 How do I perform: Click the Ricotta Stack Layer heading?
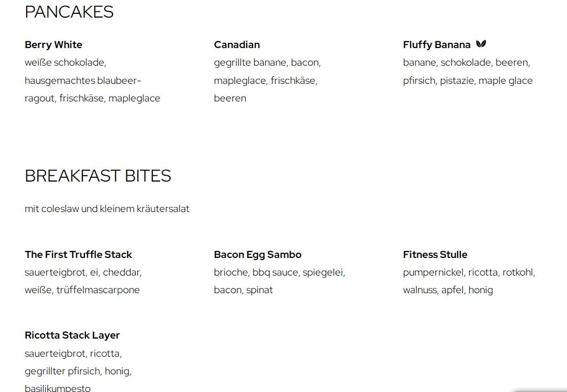click(72, 335)
